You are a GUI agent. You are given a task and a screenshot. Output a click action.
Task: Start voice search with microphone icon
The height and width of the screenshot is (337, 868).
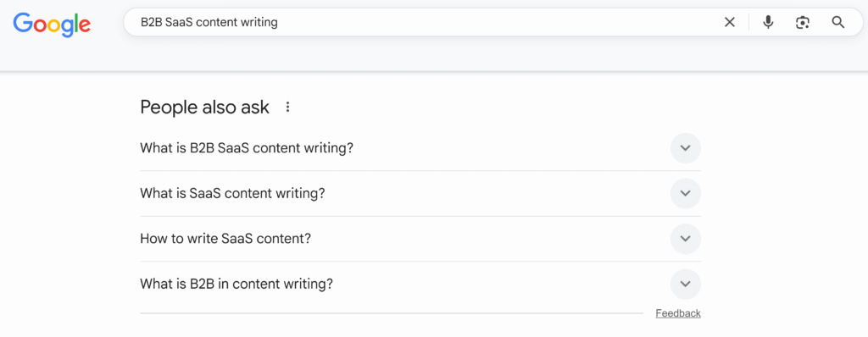coord(768,22)
